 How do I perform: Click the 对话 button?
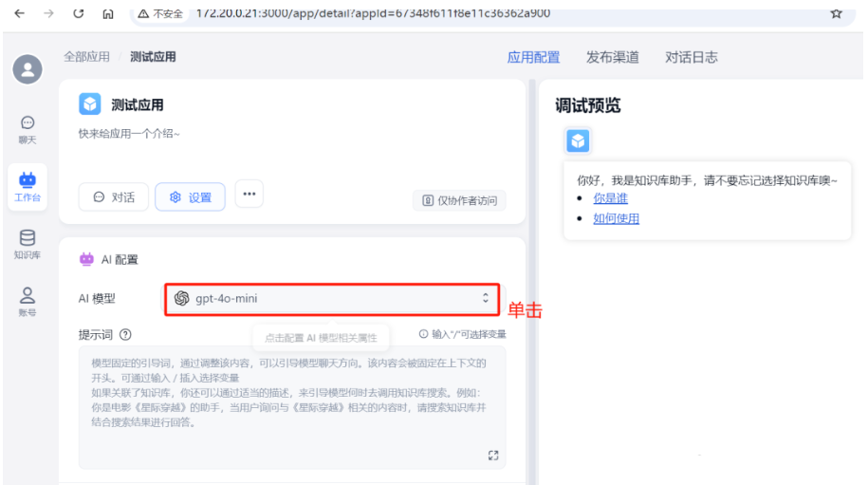pyautogui.click(x=114, y=197)
